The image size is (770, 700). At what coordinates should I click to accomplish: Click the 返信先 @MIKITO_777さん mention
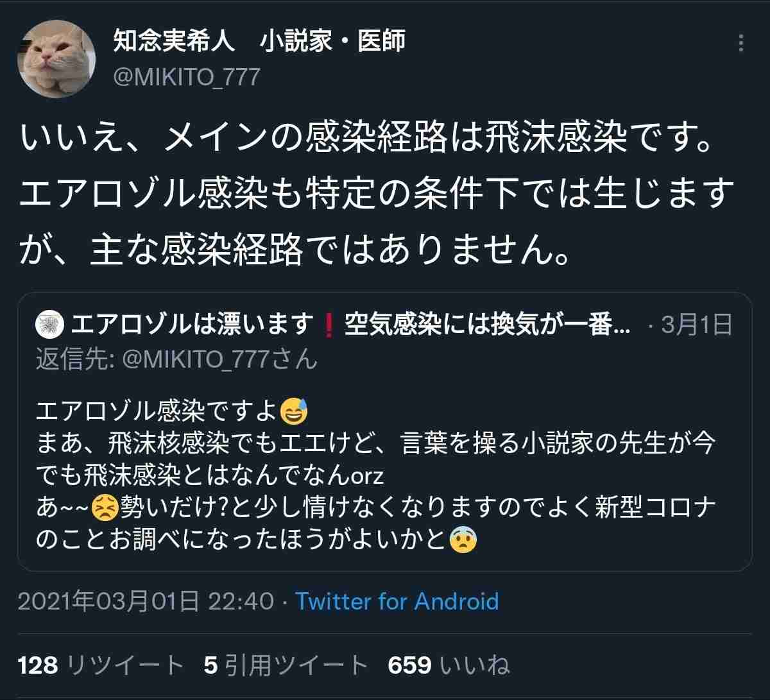click(177, 359)
